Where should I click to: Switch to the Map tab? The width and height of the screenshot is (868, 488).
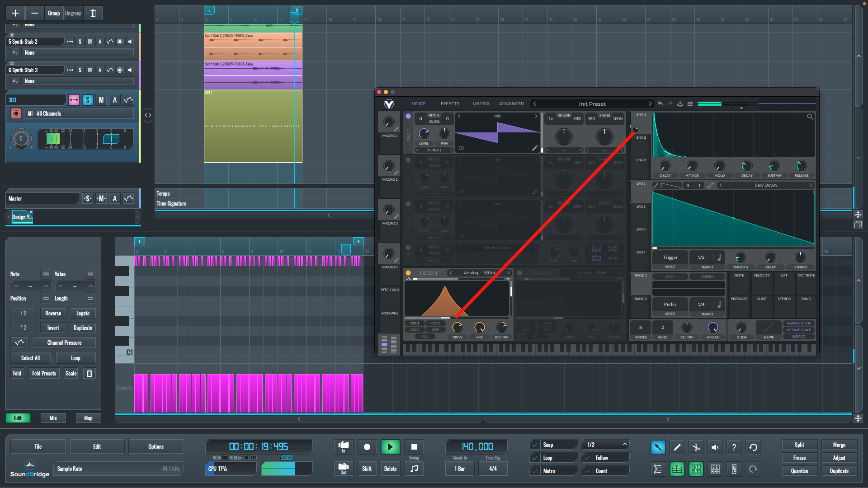click(x=88, y=418)
